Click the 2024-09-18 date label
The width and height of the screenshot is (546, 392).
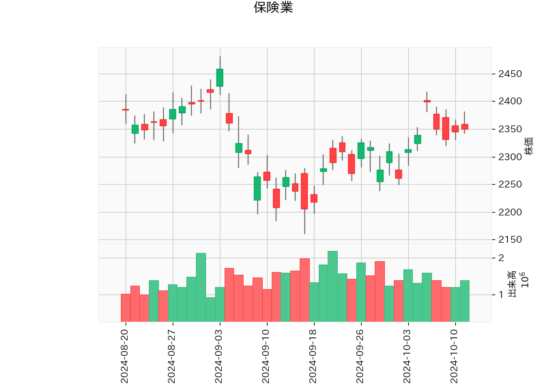(x=313, y=357)
